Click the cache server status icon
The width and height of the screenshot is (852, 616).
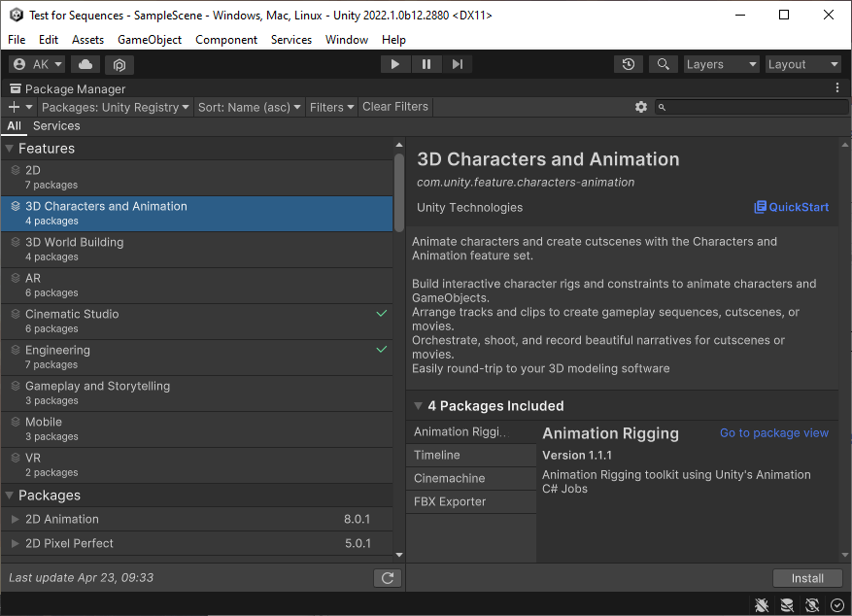787,604
